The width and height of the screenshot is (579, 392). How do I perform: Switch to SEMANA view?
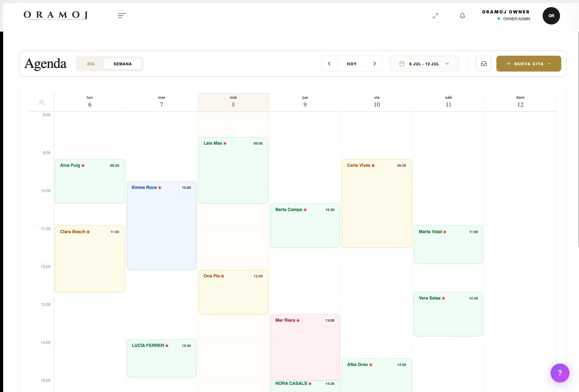click(x=123, y=64)
